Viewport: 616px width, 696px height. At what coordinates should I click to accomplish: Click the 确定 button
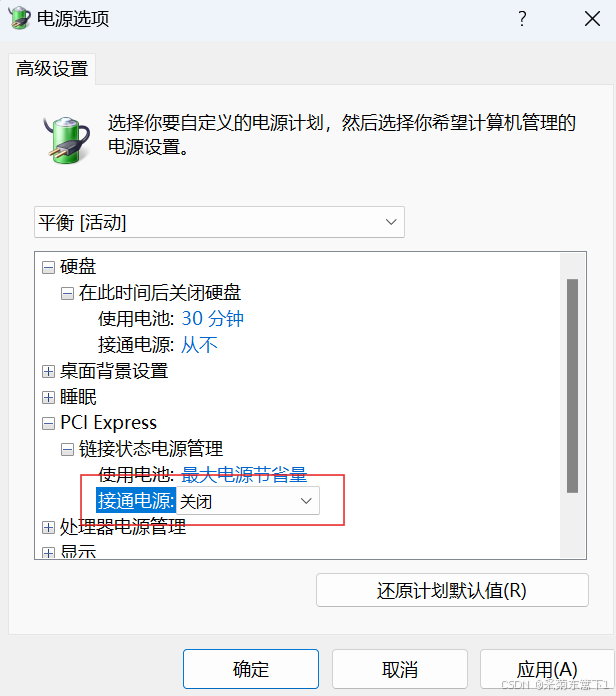point(251,669)
